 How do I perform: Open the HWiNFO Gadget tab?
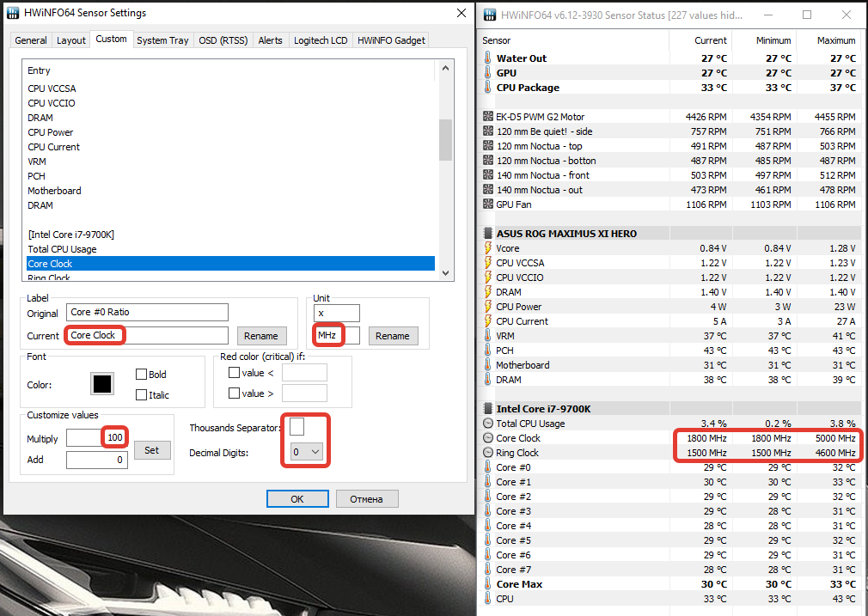[x=391, y=40]
